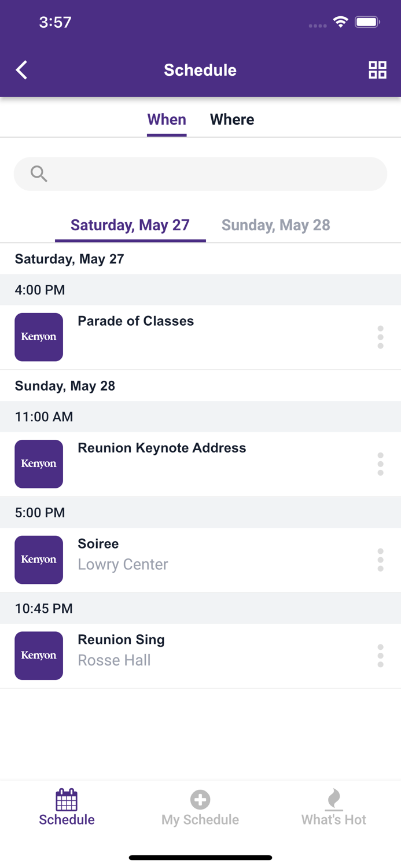
Task: Open options menu for Parade of Classes
Action: (380, 337)
